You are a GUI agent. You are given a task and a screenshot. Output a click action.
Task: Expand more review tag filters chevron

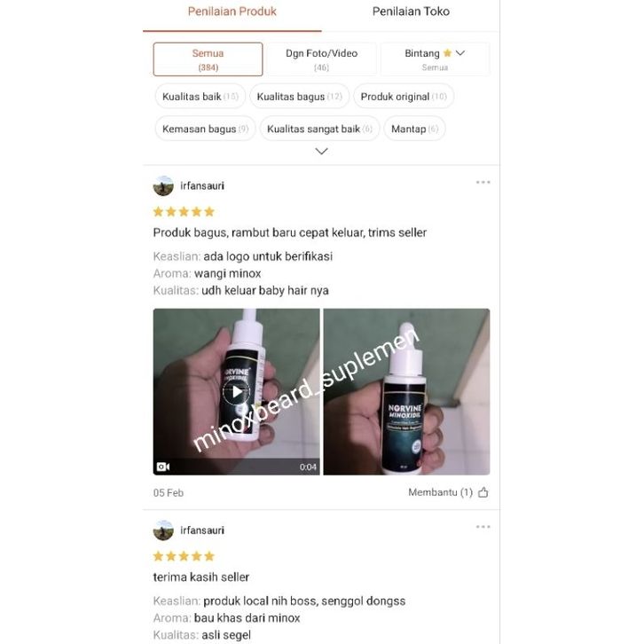321,152
